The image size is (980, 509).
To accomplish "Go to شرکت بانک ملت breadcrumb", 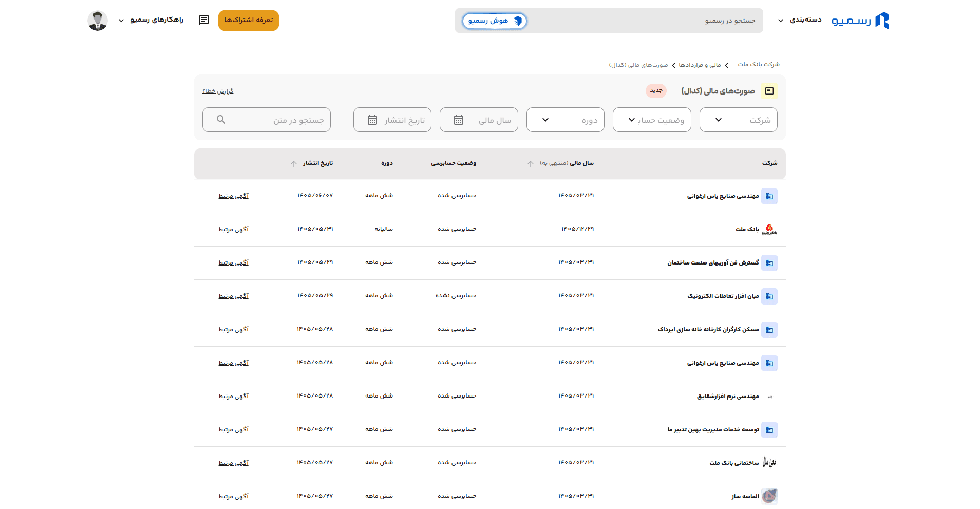I will pos(759,65).
